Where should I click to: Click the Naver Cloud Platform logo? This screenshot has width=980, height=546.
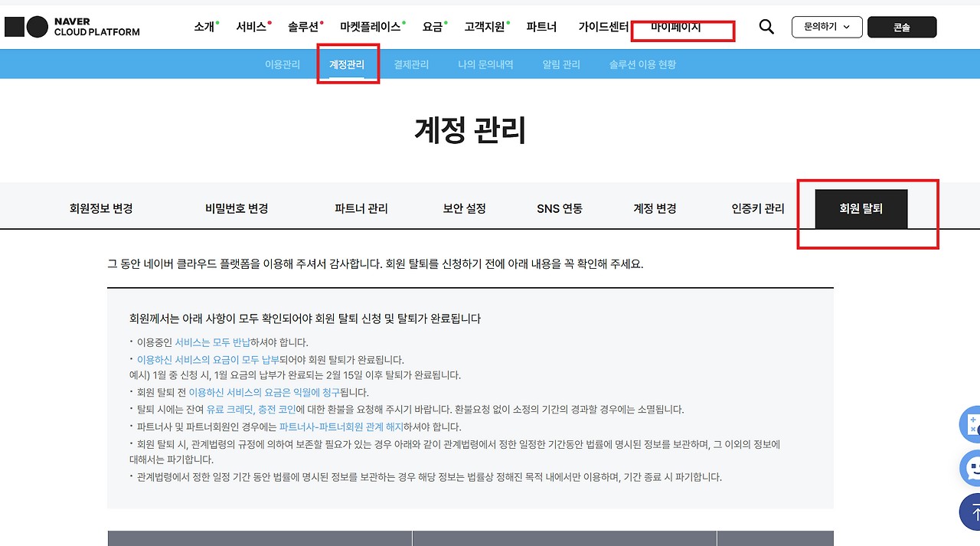[72, 27]
